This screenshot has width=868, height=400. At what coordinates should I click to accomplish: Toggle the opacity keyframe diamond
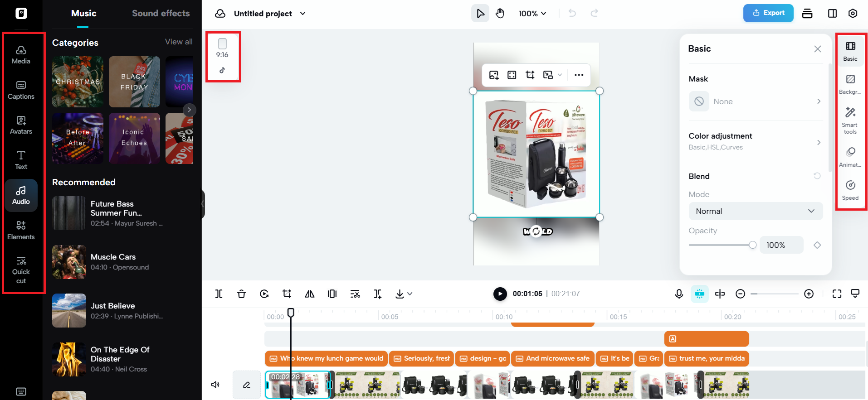point(817,245)
